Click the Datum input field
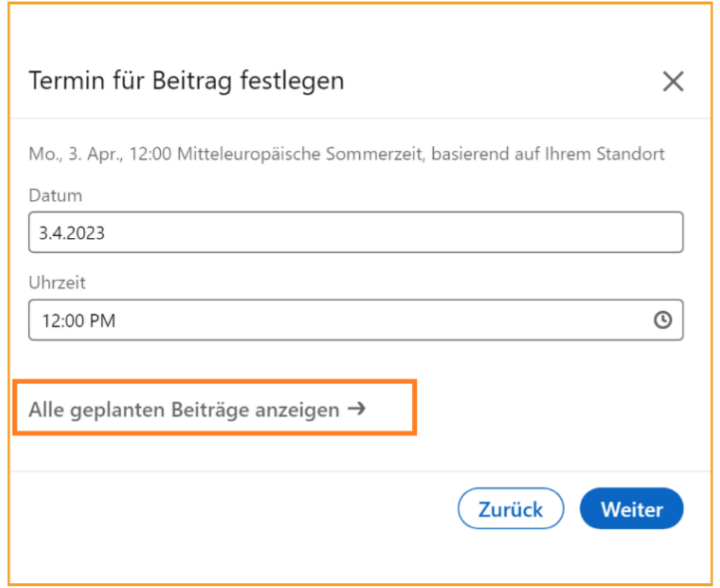 pos(356,232)
